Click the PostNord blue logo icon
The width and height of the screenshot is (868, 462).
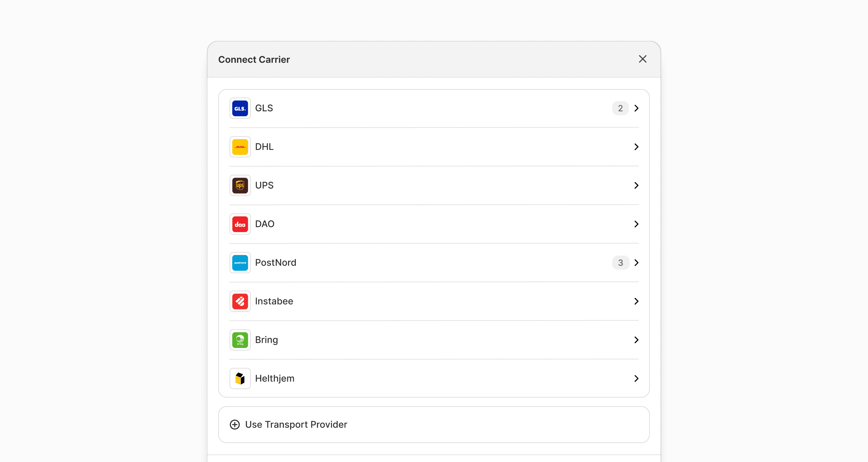[x=240, y=263]
